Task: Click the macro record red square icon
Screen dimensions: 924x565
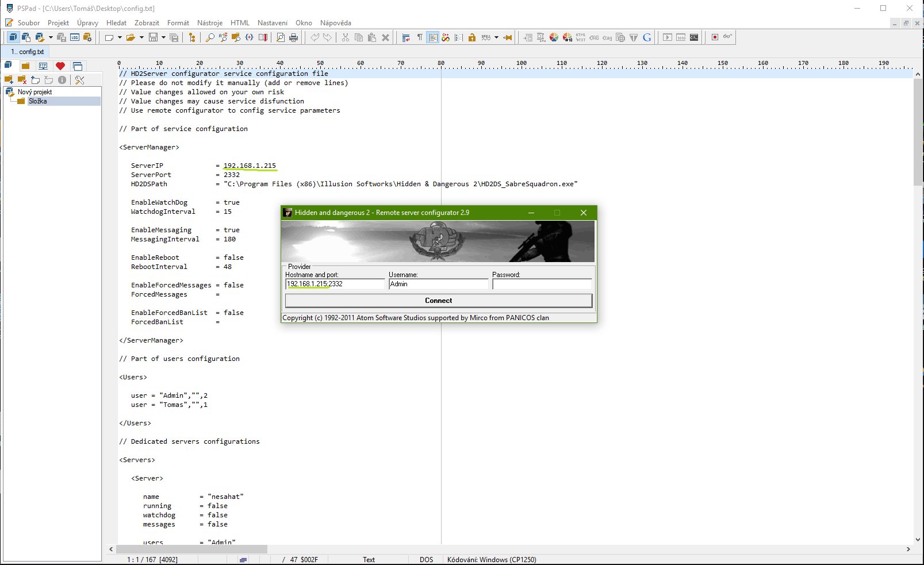Action: pyautogui.click(x=715, y=37)
